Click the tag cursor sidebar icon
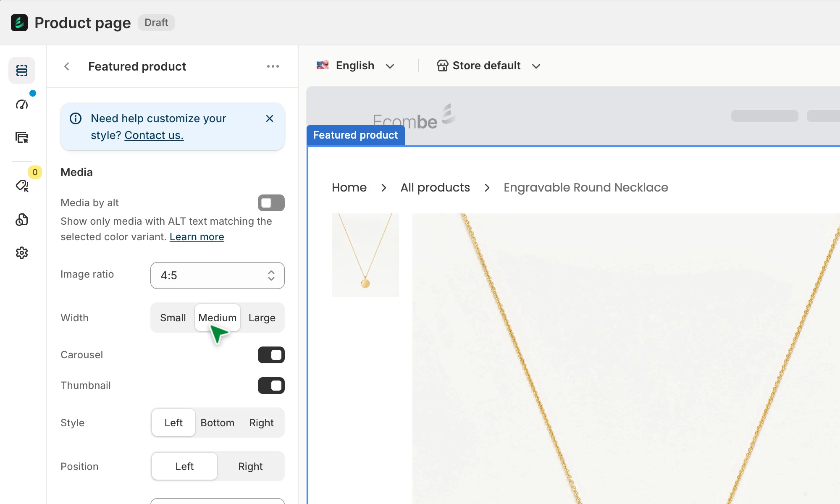 22,186
